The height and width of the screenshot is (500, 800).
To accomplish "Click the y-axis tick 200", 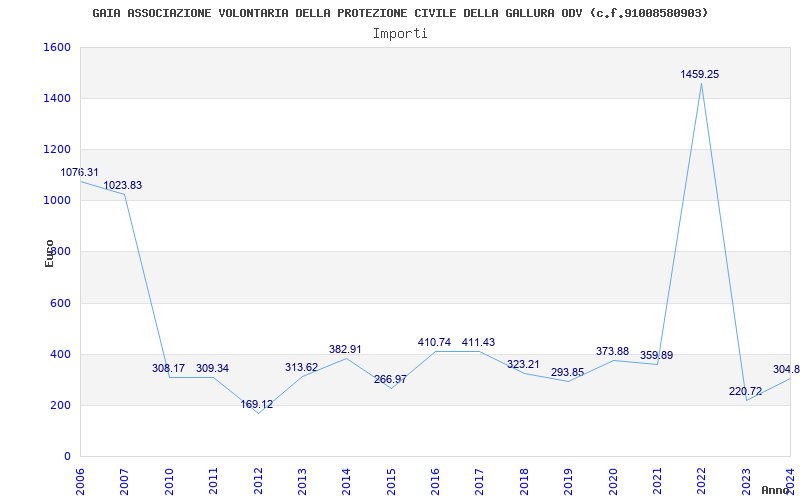I will [60, 406].
